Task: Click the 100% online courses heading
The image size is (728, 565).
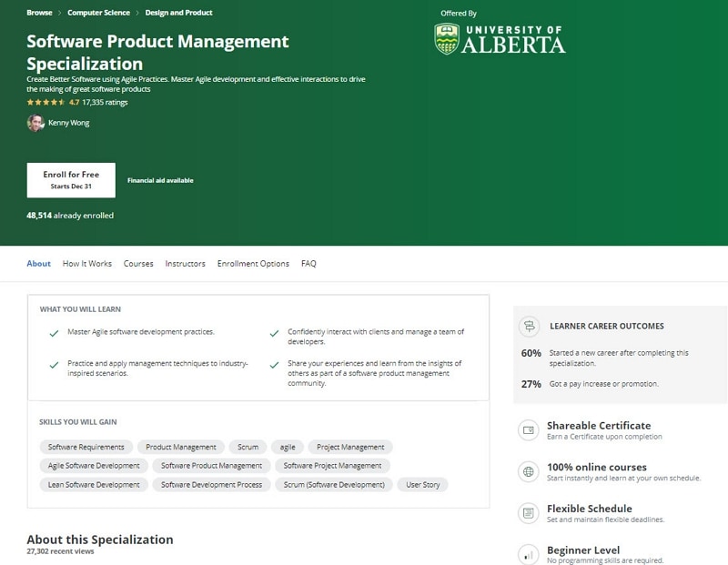Action: pyautogui.click(x=597, y=467)
